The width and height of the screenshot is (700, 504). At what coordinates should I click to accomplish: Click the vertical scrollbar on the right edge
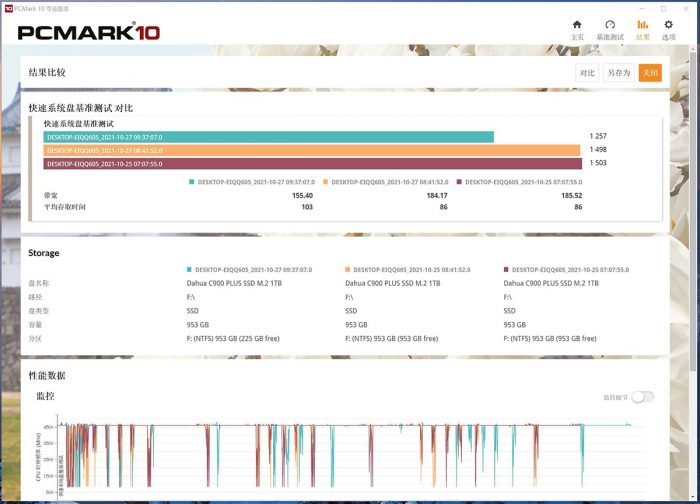point(696,250)
